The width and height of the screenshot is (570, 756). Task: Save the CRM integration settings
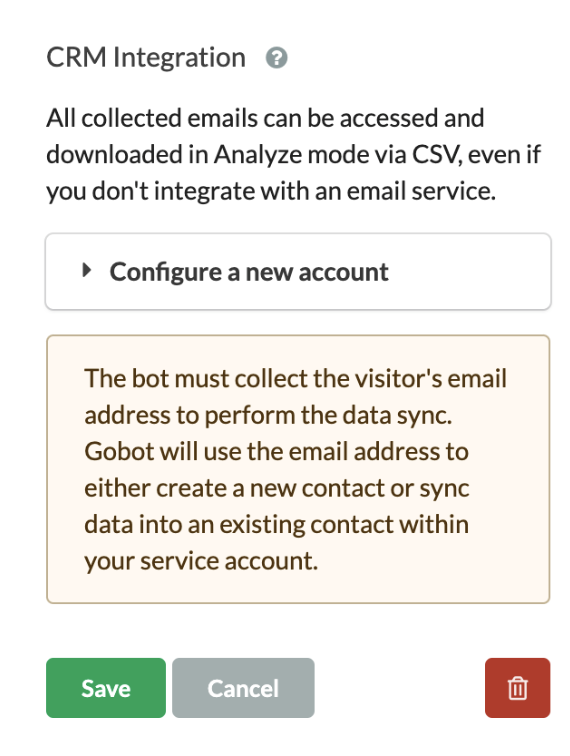[106, 688]
